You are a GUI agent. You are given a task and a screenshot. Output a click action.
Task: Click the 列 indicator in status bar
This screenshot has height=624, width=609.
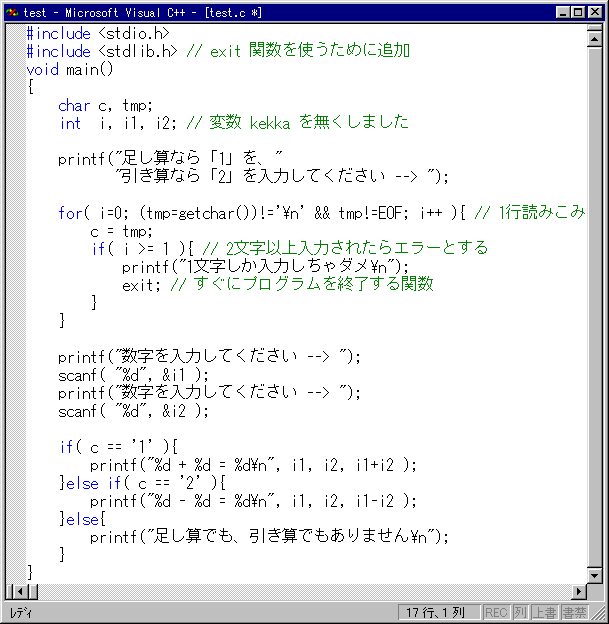click(x=520, y=613)
